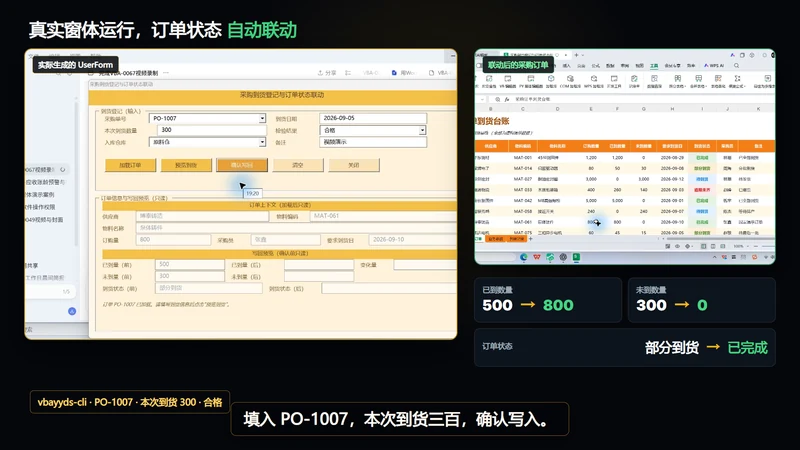800x450 pixels.
Task: Click the 要求到货日 field showing 2026-09-10
Action: [412, 240]
